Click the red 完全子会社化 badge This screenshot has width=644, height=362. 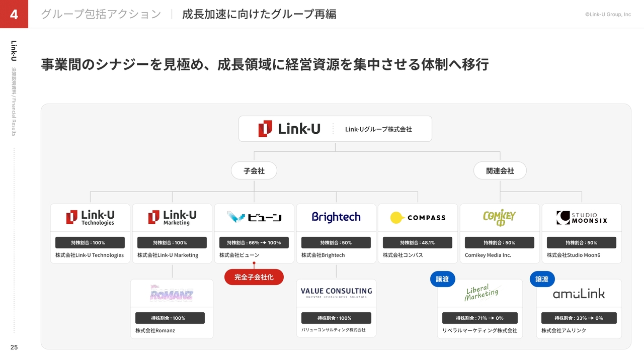pyautogui.click(x=254, y=277)
